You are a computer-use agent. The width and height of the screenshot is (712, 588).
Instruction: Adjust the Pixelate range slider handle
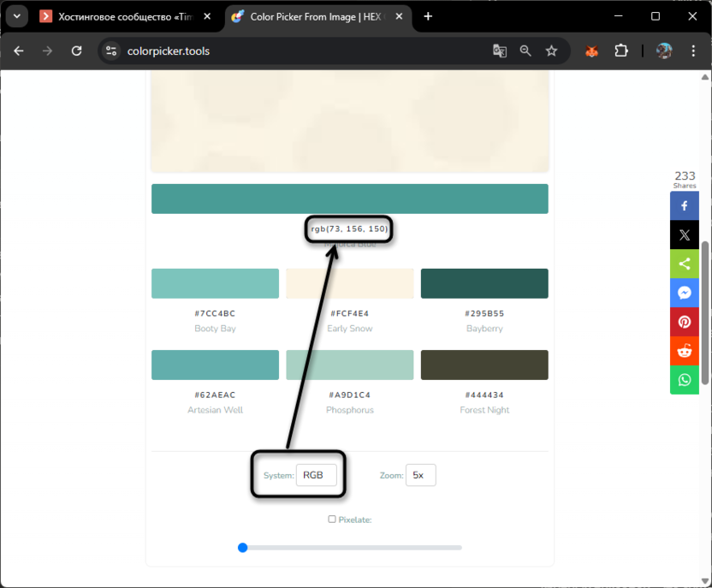coord(243,548)
